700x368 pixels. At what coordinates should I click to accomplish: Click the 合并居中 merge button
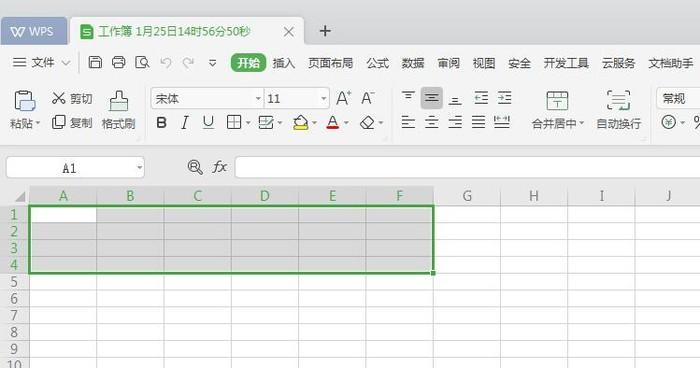[x=558, y=110]
